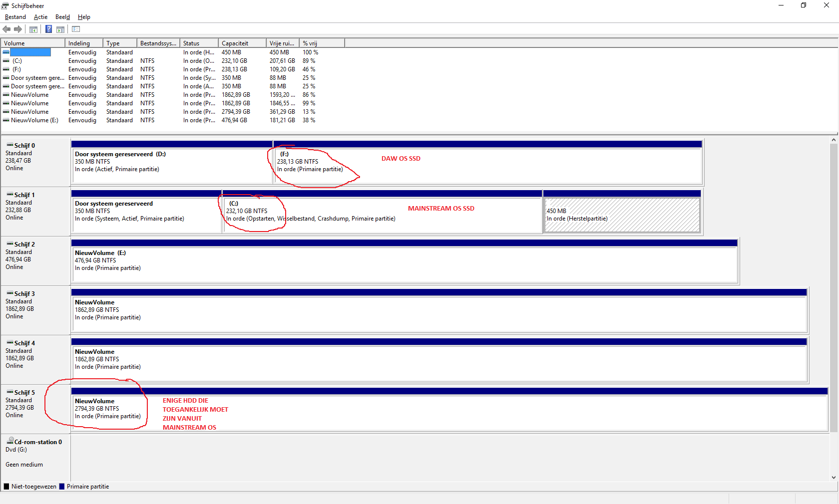Select the 181,21 GB free space cell
The height and width of the screenshot is (504, 839).
(282, 120)
